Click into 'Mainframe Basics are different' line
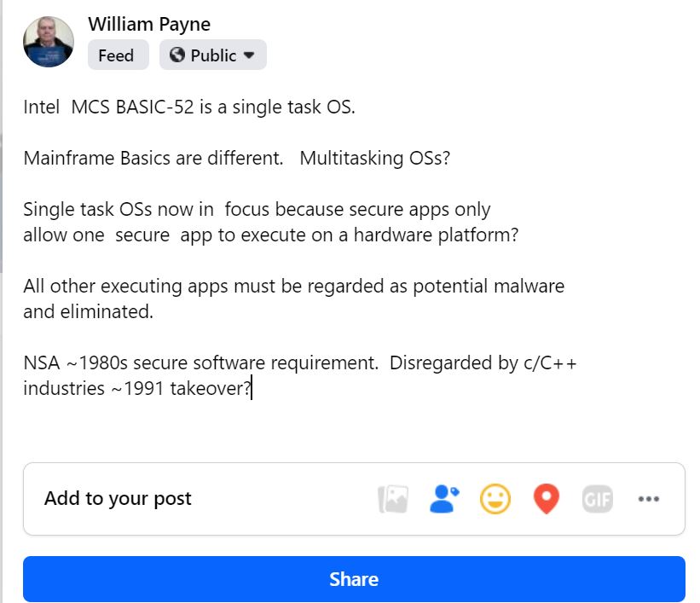Viewport: 700px width, 603px height. pyautogui.click(x=237, y=158)
